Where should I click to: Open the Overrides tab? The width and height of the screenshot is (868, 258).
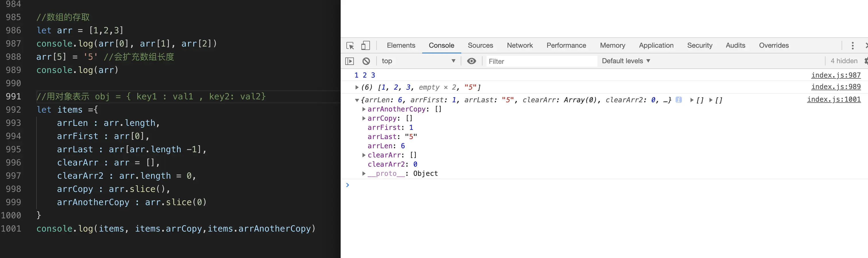point(774,45)
